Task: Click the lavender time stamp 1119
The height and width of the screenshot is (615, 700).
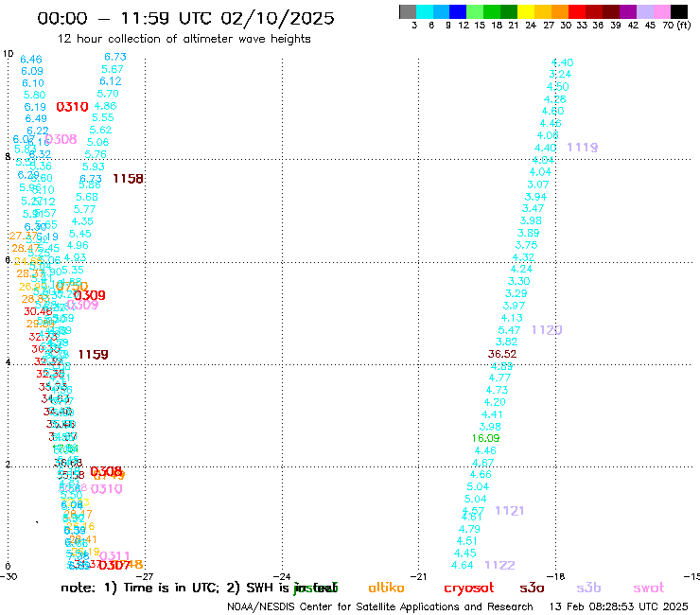Action: [x=583, y=148]
